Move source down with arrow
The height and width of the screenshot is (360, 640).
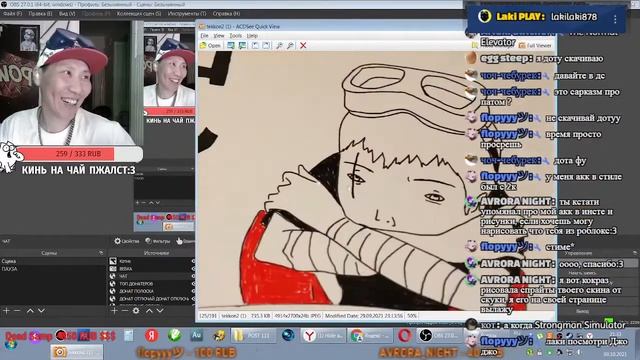[x=160, y=311]
